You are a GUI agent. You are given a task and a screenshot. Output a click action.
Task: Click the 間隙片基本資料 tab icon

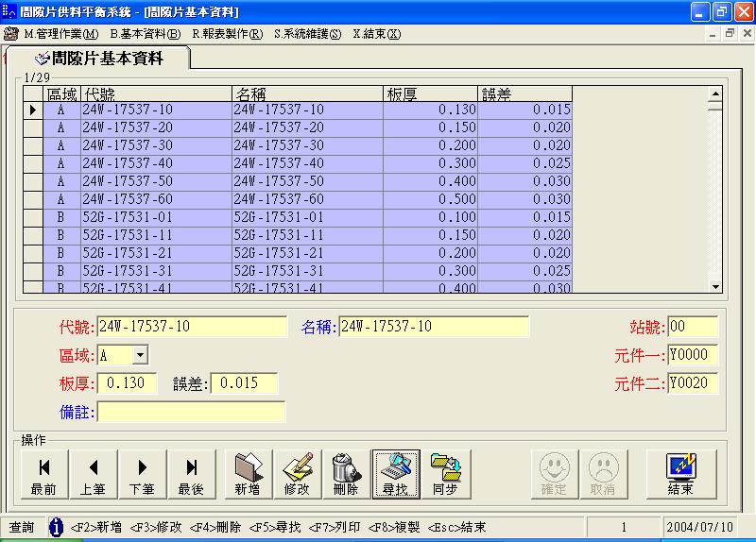(42, 59)
